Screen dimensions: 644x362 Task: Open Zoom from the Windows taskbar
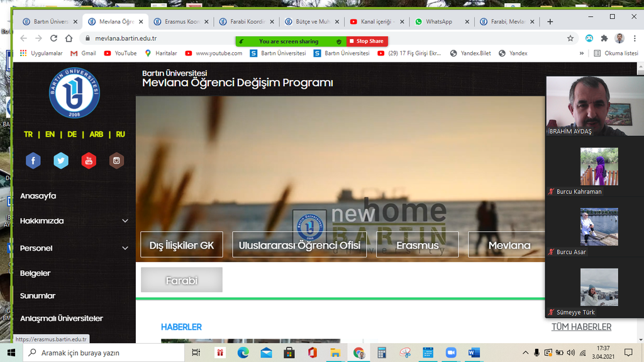point(450,353)
